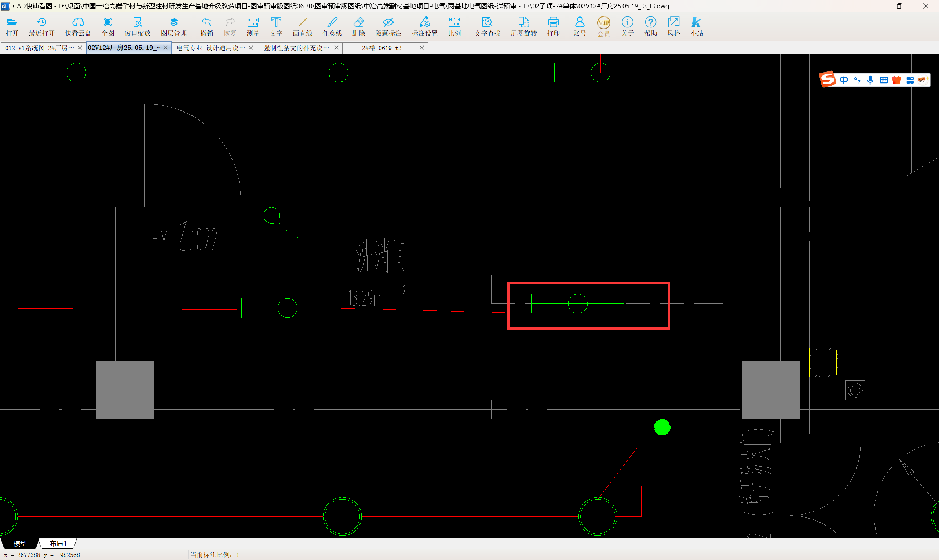Show recently opened files 最近打开
The width and height of the screenshot is (939, 560).
click(x=42, y=27)
